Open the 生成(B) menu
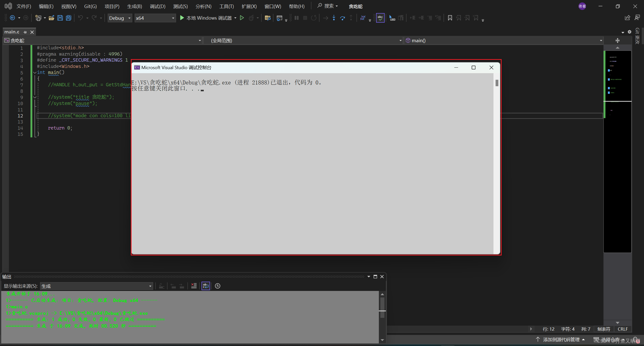Viewport: 644px width, 346px height. pos(135,6)
